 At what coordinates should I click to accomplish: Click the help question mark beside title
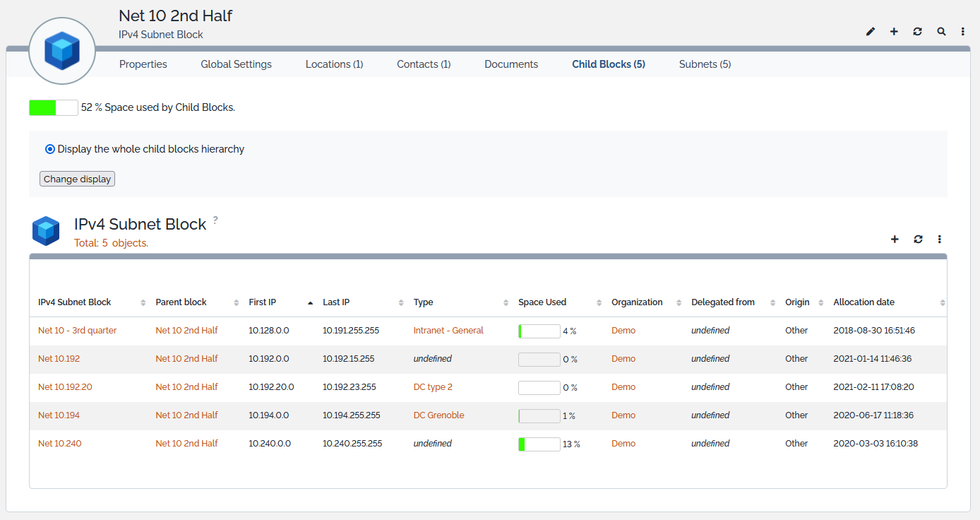[x=215, y=220]
